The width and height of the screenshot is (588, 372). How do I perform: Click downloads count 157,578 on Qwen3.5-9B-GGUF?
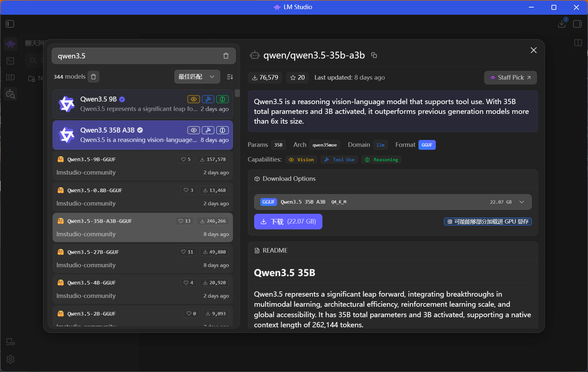213,159
